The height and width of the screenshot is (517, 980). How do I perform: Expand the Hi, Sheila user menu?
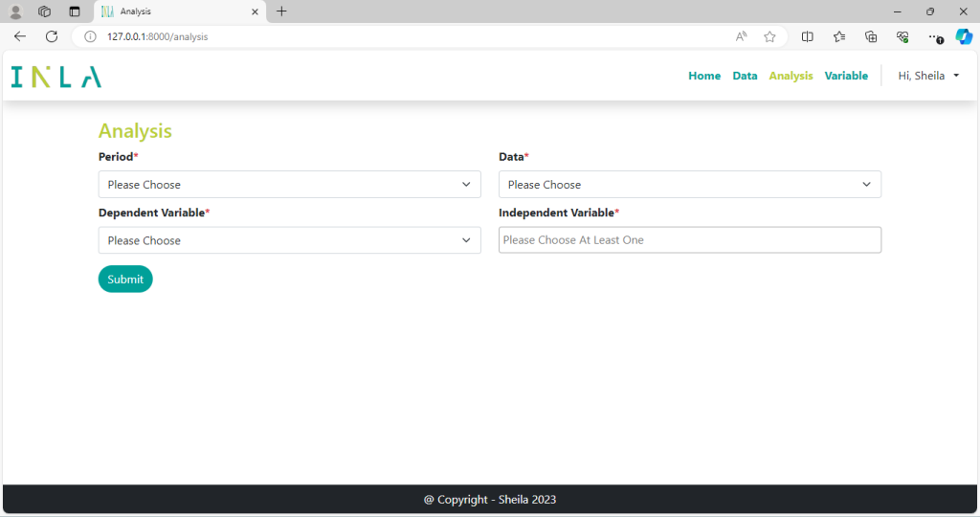coord(928,76)
